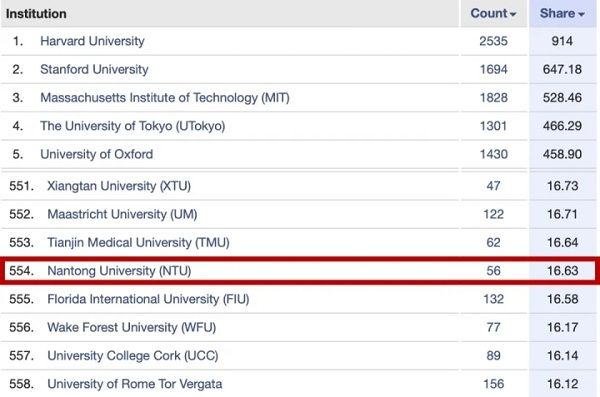Click Nantong University's share value 16.63

pyautogui.click(x=562, y=271)
